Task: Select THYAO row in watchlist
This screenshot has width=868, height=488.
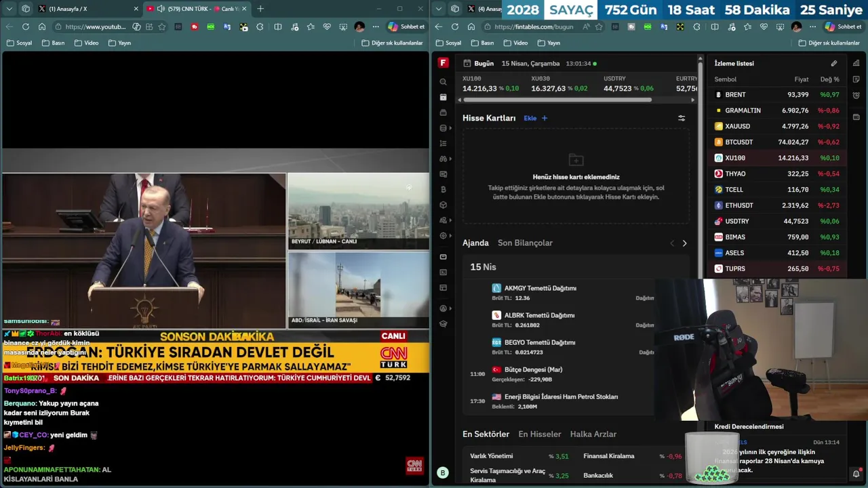Action: coord(777,174)
